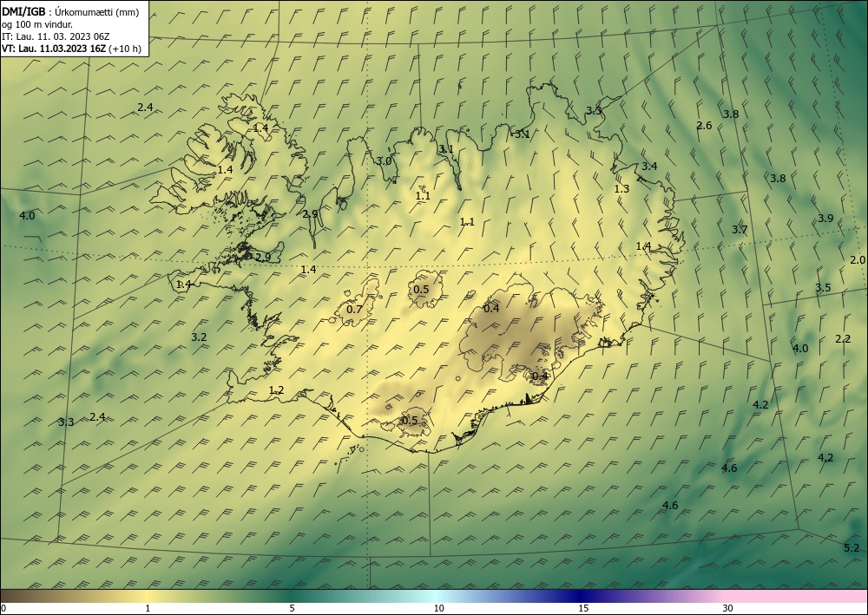Select the 5.2 precipitable water value
The image size is (868, 615).
click(852, 548)
